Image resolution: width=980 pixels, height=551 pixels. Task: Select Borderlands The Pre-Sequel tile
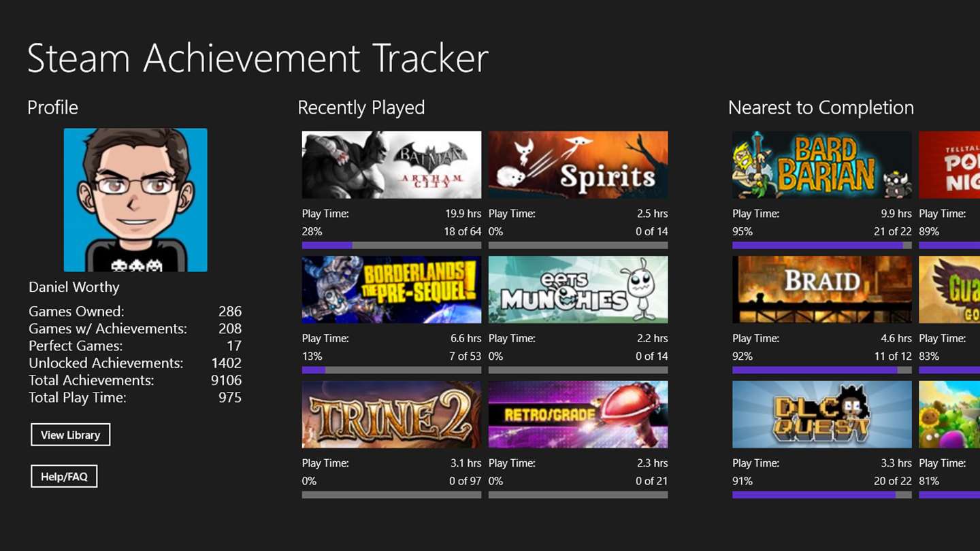pos(391,289)
